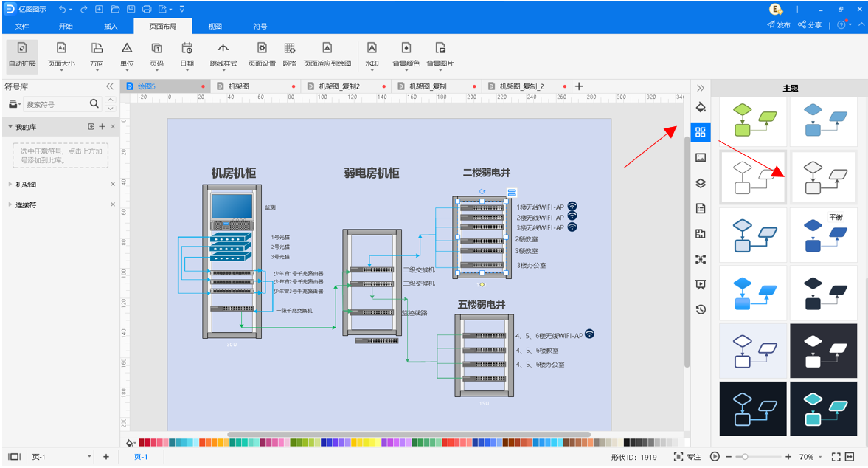868x468 pixels.
Task: Collapse the 我的库 section
Action: [x=10, y=127]
